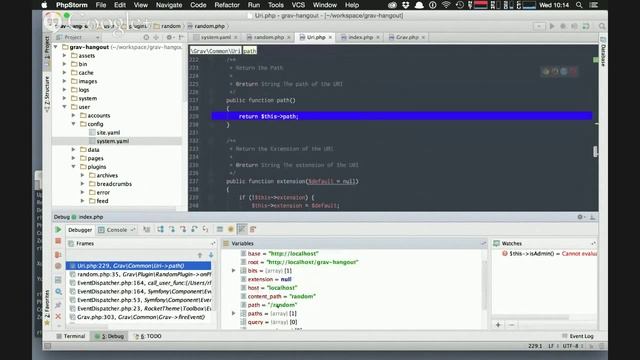The height and width of the screenshot is (360, 640).
Task: Click the Step Out icon in the debugger toolbar
Action: (x=194, y=229)
